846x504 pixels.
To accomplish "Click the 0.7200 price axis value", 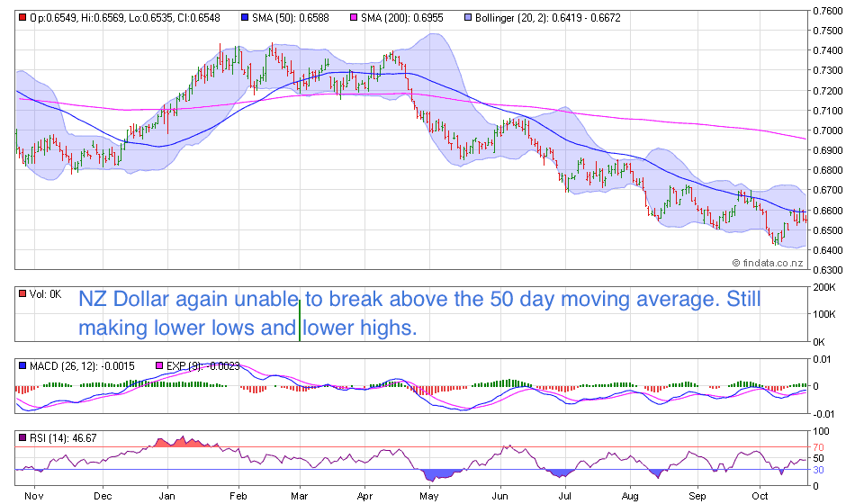I will [x=828, y=90].
